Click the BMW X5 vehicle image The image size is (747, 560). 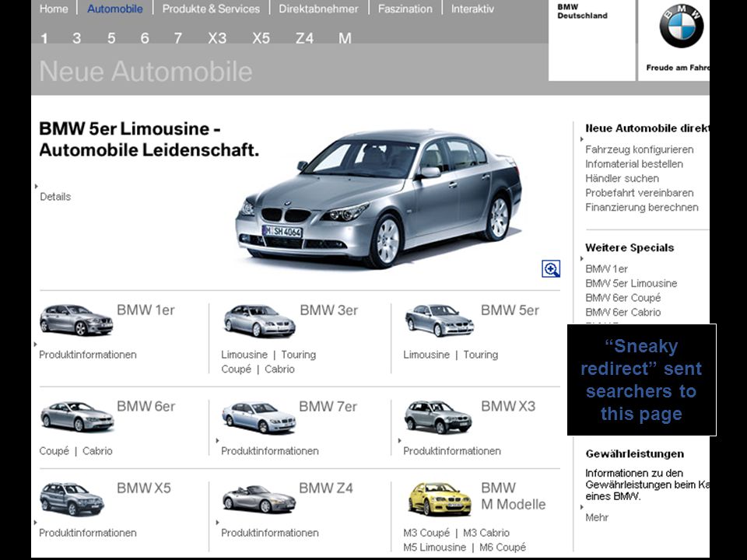[x=72, y=499]
